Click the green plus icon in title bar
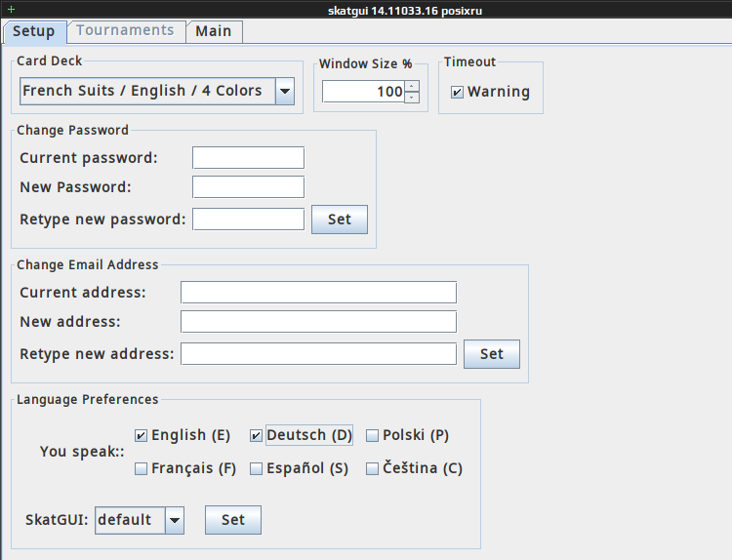The image size is (732, 560). 11,9
